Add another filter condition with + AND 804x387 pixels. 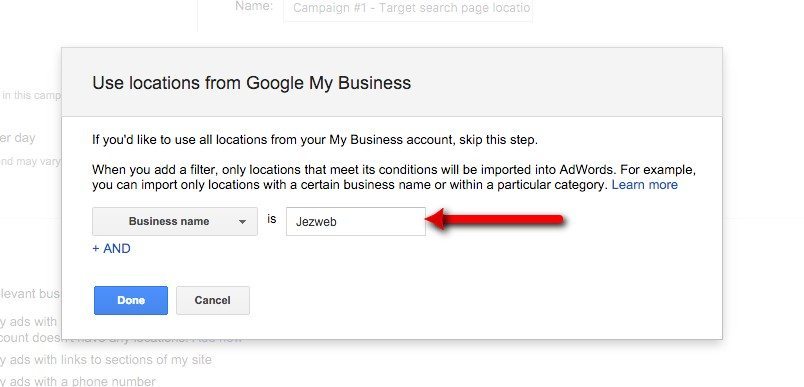tap(111, 249)
